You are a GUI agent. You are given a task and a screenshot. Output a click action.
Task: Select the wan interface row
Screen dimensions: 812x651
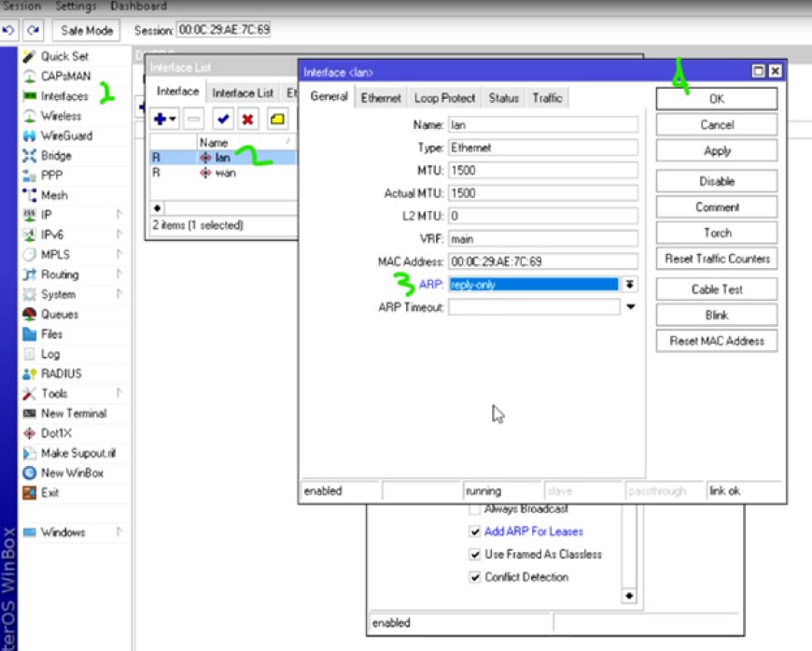(x=223, y=173)
